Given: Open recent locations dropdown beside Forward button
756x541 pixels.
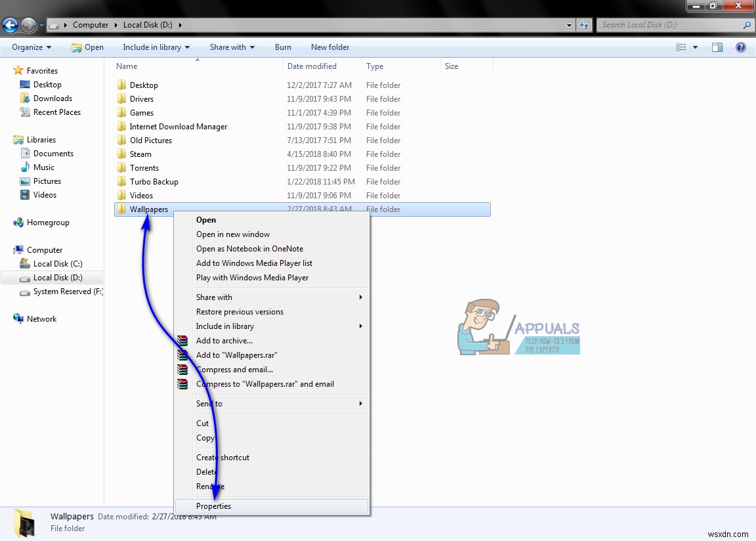Looking at the screenshot, I should 41,25.
